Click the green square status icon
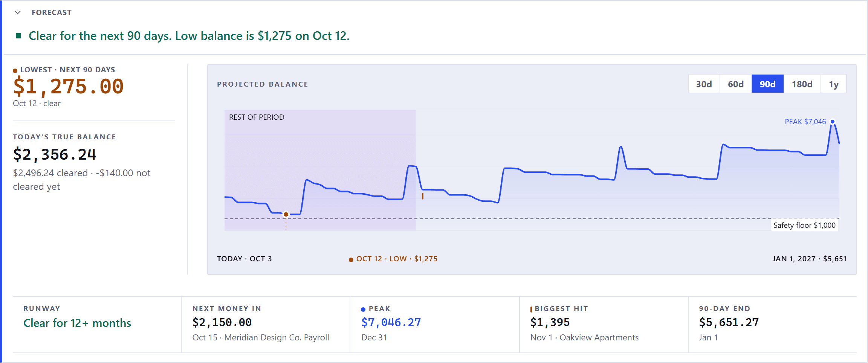The image size is (868, 363). 18,36
